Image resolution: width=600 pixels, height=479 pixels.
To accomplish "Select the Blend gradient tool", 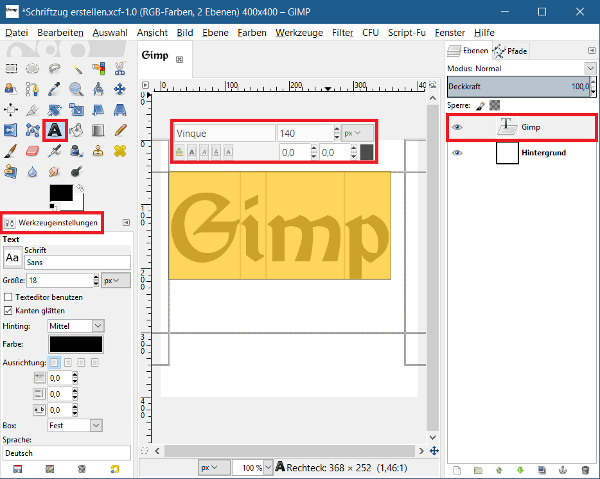I will (x=99, y=130).
